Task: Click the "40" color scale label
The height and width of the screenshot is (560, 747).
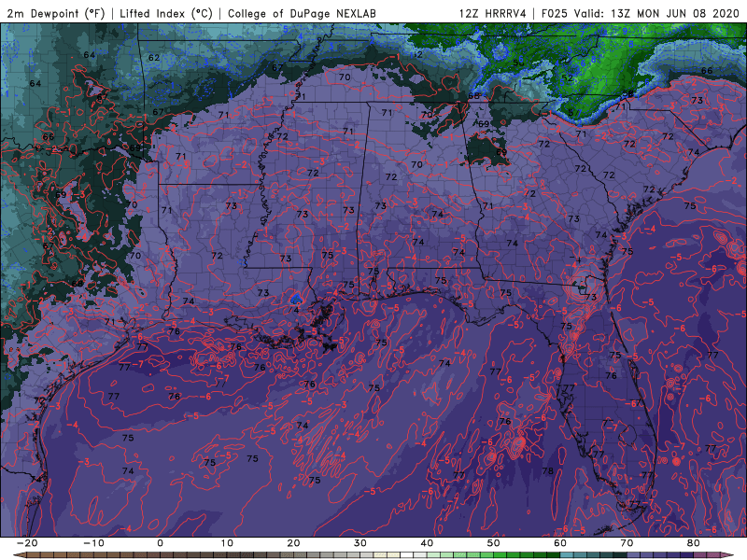Action: (x=427, y=543)
